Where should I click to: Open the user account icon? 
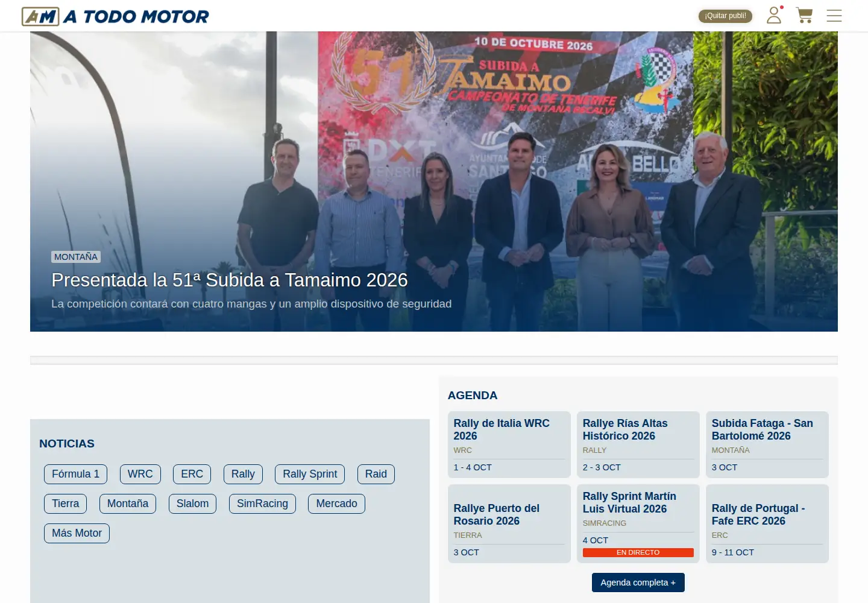coord(774,15)
